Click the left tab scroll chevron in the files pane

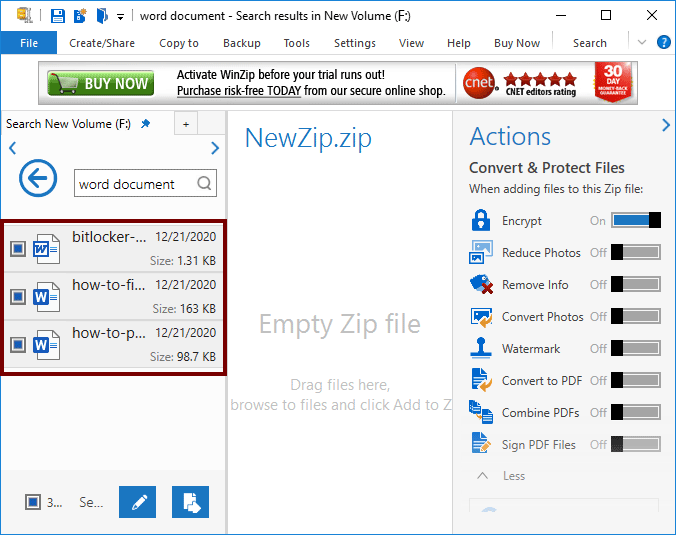(13, 148)
